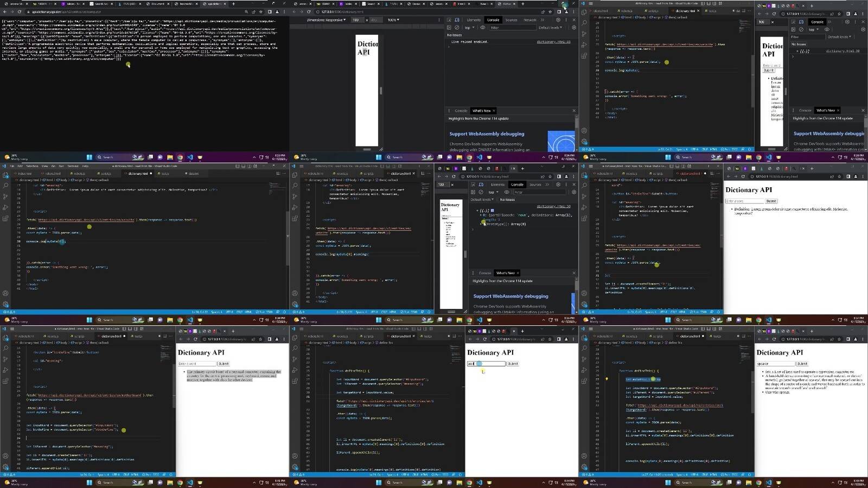Open 'Dimensions: Responsive' device dropdown

[x=326, y=20]
